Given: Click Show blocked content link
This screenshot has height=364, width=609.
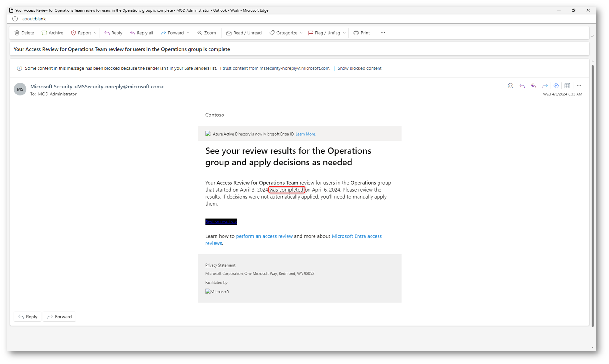Looking at the screenshot, I should click(x=359, y=68).
